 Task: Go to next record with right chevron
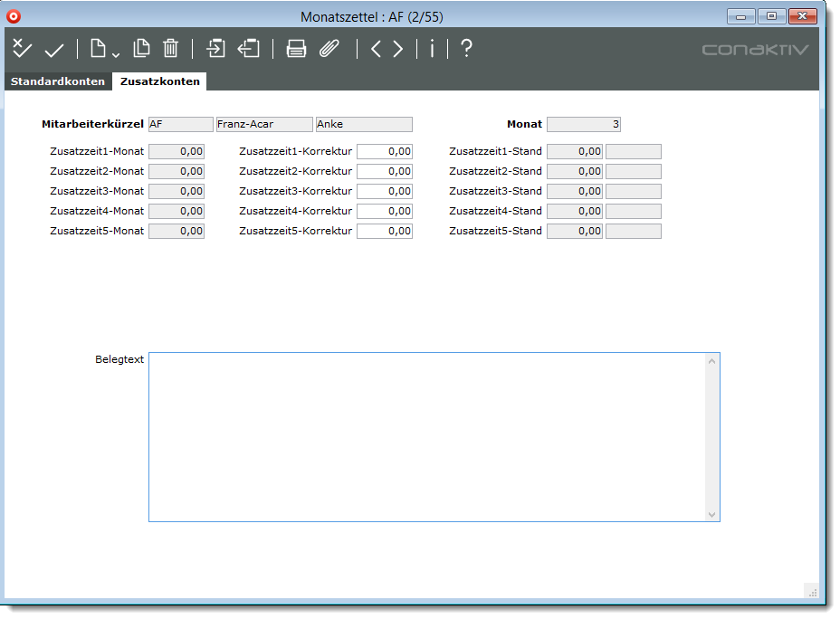(398, 49)
